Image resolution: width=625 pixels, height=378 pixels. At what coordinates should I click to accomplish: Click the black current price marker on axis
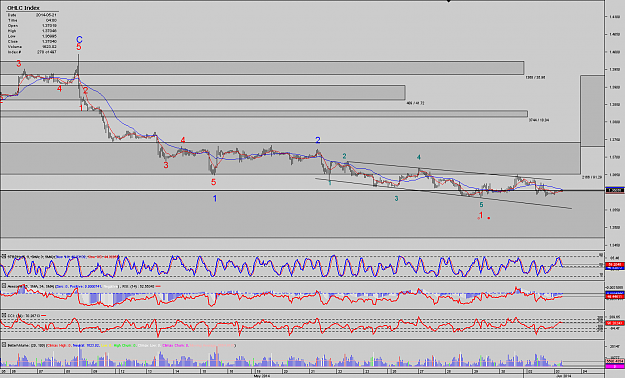(x=615, y=190)
